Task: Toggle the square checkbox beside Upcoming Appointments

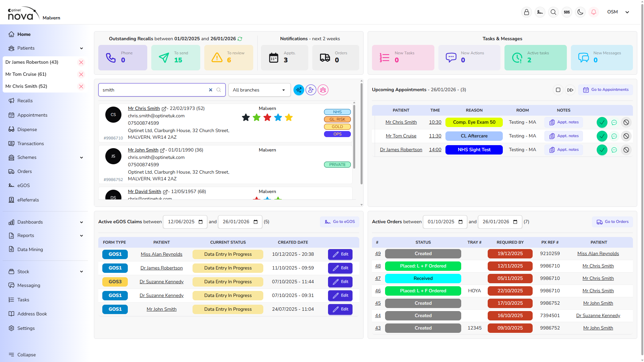Action: click(x=558, y=90)
